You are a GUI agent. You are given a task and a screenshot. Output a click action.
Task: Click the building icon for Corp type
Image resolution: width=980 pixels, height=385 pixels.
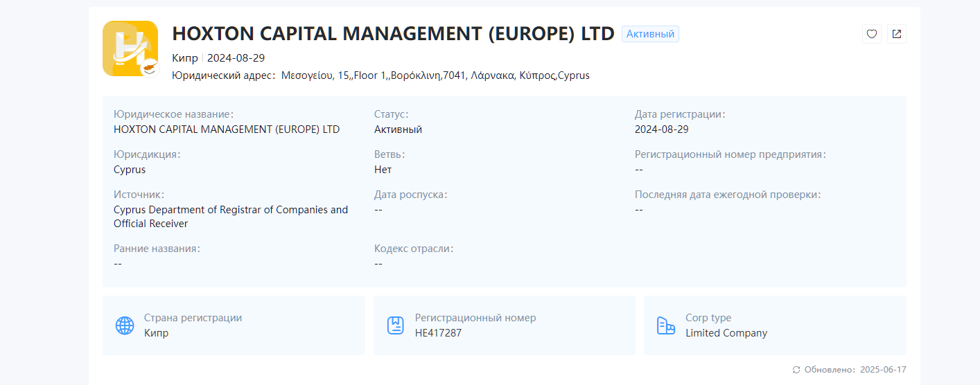coord(666,325)
